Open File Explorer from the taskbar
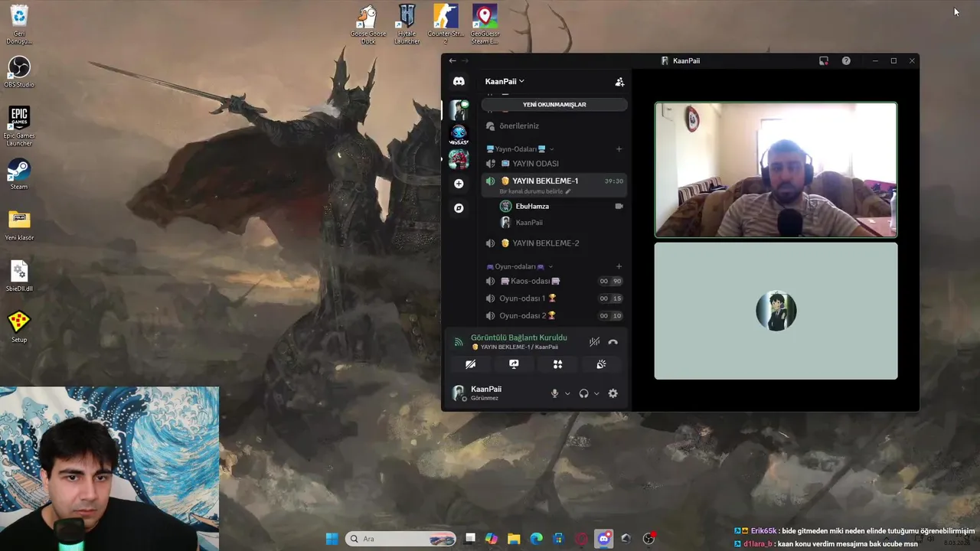980x551 pixels. click(x=514, y=539)
